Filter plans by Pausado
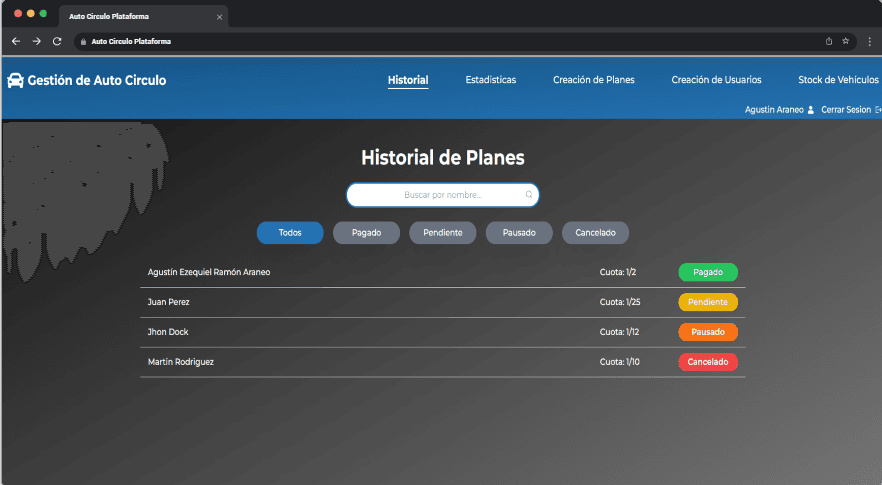Screen dimensions: 882x485 click(519, 233)
